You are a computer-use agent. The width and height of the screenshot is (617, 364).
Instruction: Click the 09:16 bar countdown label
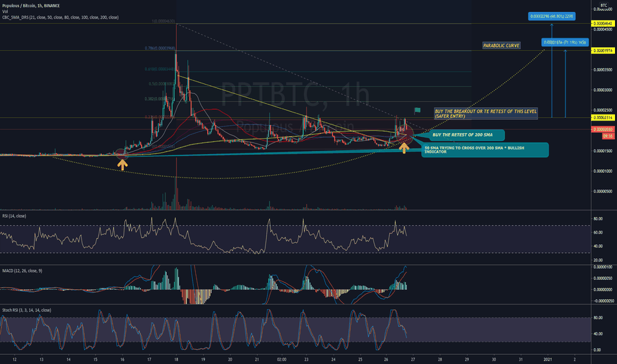pos(608,136)
